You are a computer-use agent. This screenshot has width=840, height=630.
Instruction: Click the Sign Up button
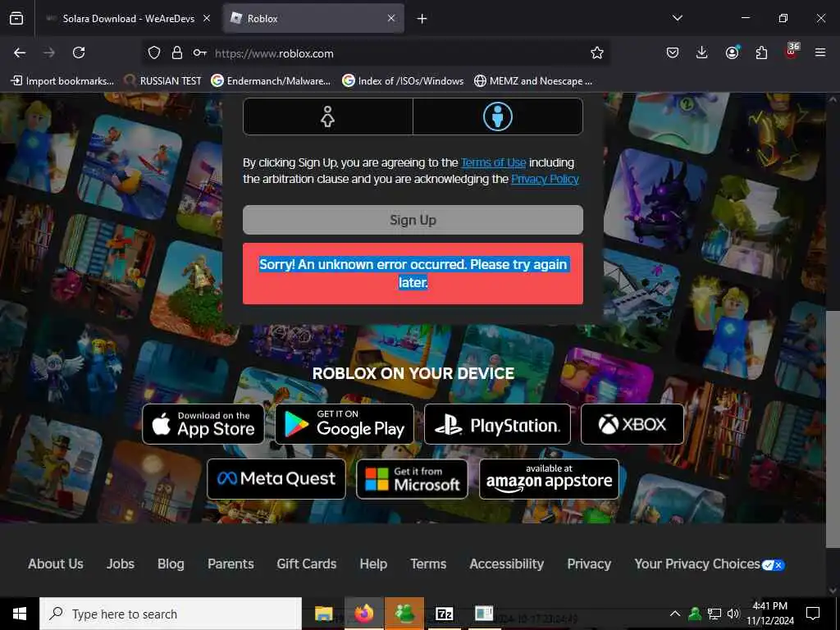(413, 220)
